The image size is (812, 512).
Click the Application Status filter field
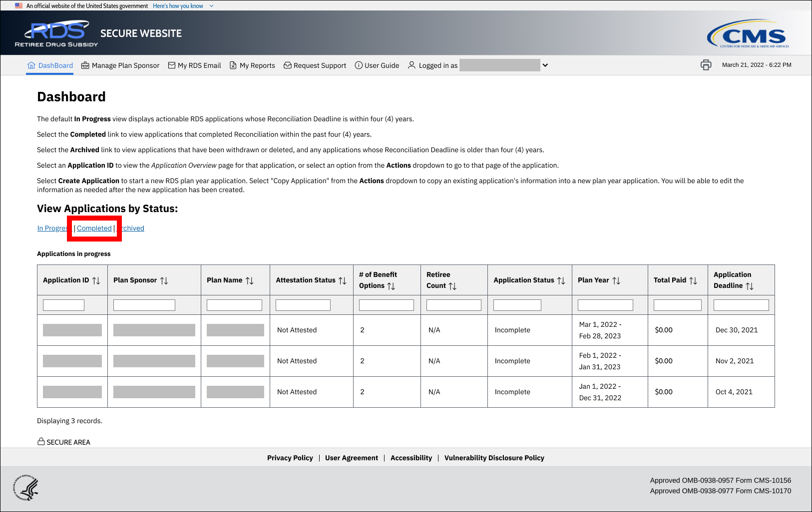coord(517,305)
